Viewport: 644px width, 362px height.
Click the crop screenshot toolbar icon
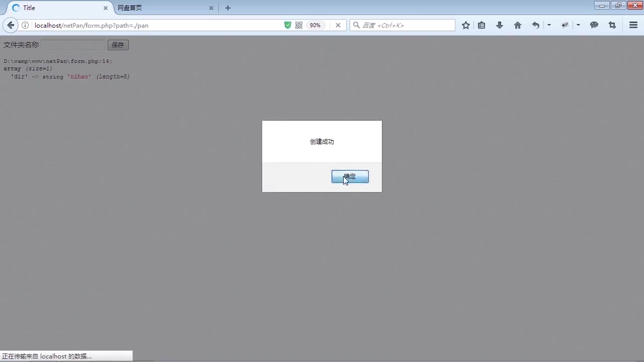coord(612,25)
